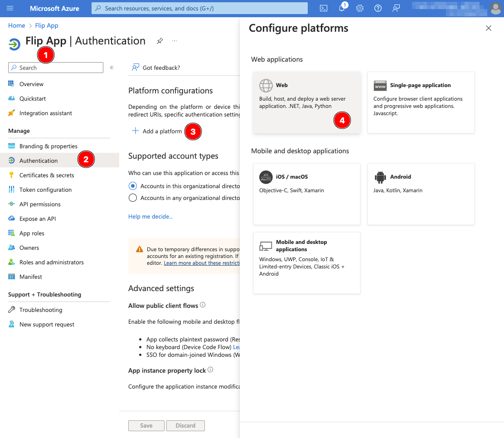This screenshot has width=504, height=438.
Task: Click Got feedback? link
Action: 156,68
